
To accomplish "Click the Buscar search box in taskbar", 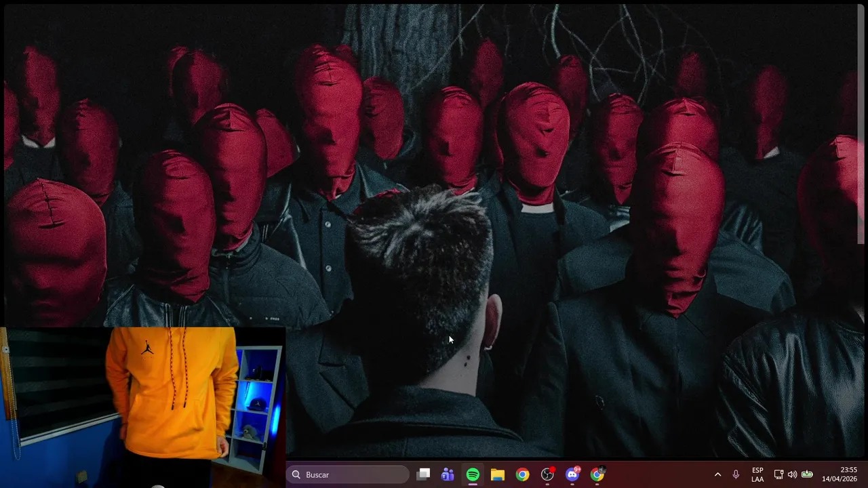I will click(x=347, y=474).
